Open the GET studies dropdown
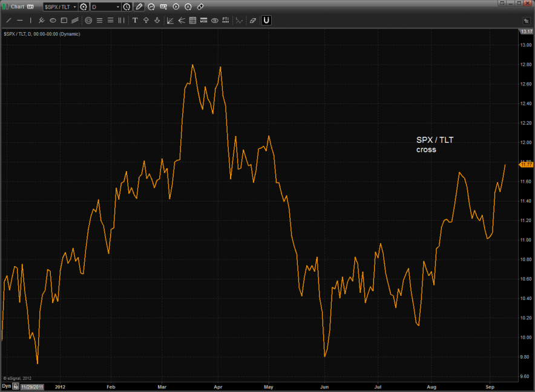The height and width of the screenshot is (392, 535). click(x=163, y=7)
